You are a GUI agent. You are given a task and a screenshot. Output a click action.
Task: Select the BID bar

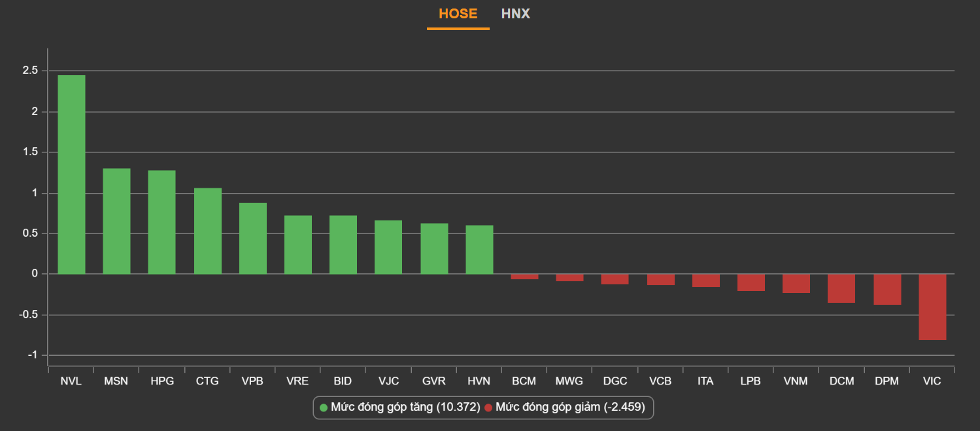[343, 245]
